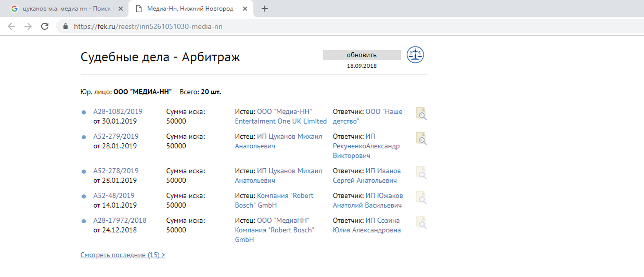This screenshot has width=644, height=277.
Task: Switch to the Google search tab
Action: click(x=64, y=9)
